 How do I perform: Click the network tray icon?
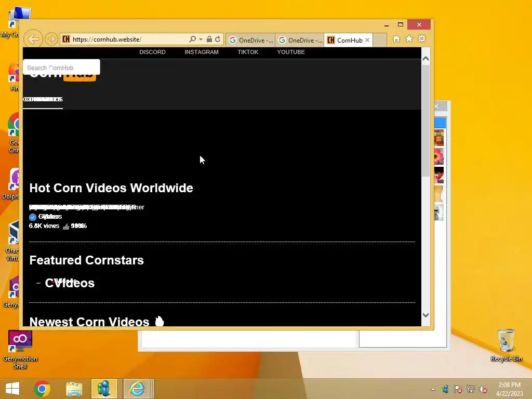click(471, 389)
